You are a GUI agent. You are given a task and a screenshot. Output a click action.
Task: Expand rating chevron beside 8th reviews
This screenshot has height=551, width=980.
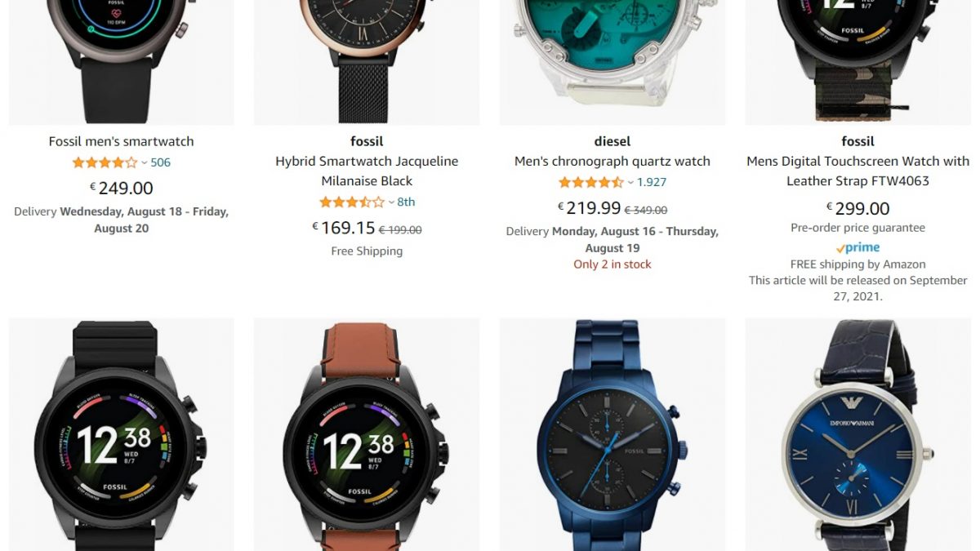(391, 202)
